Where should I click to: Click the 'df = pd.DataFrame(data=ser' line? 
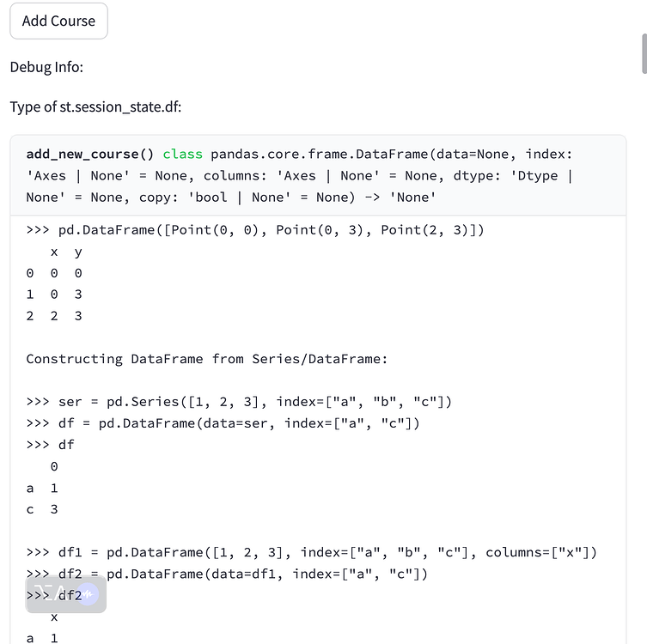point(223,423)
